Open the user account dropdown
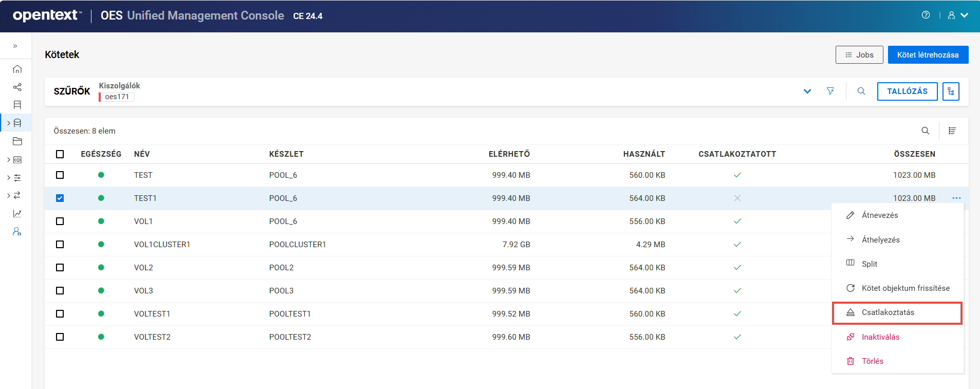 [x=957, y=15]
